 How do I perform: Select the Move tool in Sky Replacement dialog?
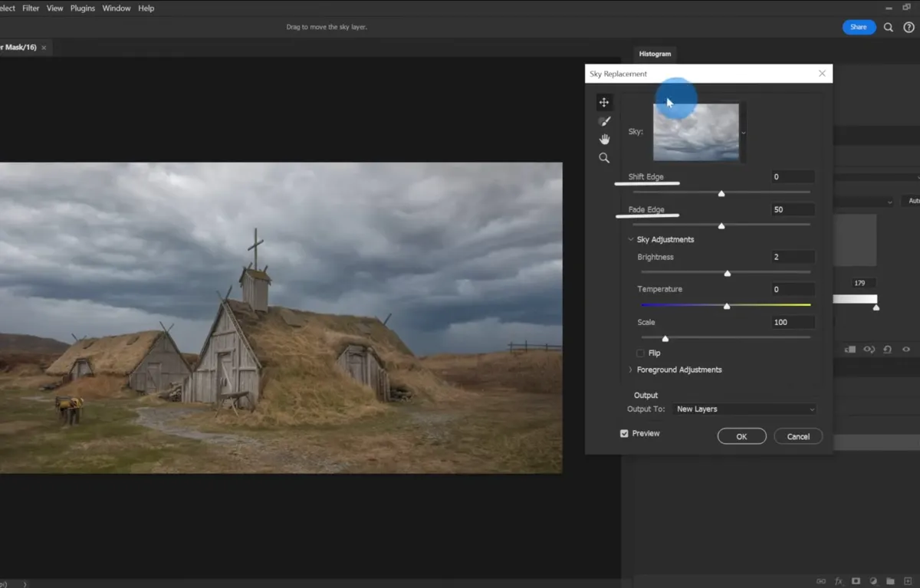click(604, 102)
